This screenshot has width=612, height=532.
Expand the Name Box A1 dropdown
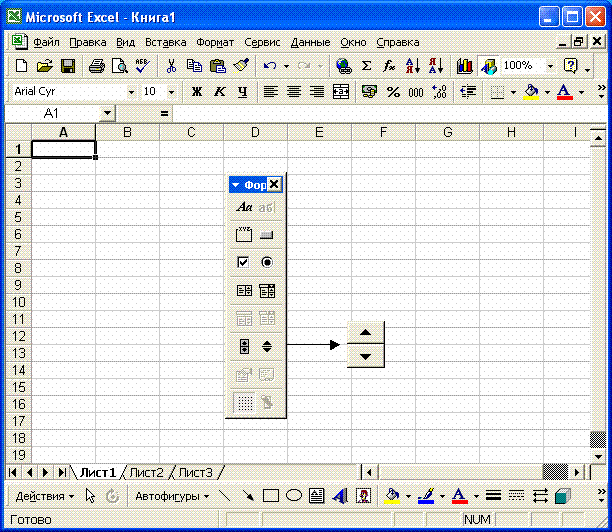coord(107,114)
